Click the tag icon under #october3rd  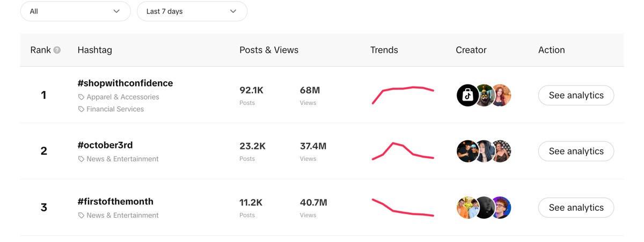81,159
